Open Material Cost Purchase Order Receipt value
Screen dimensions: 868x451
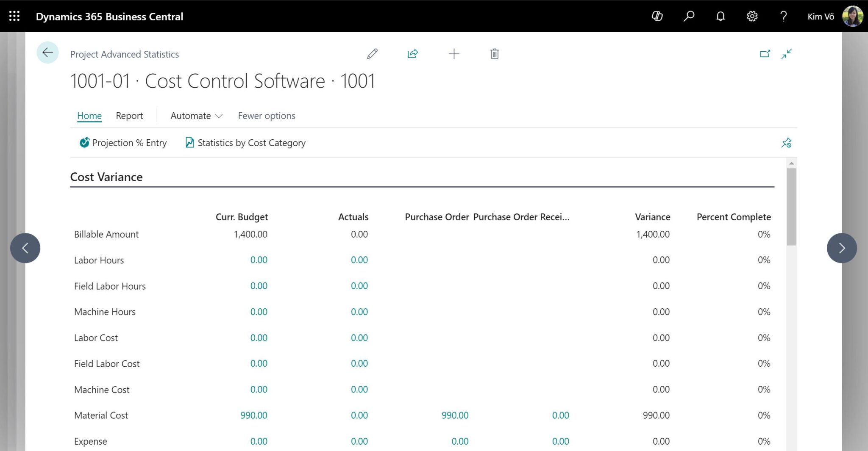point(560,415)
